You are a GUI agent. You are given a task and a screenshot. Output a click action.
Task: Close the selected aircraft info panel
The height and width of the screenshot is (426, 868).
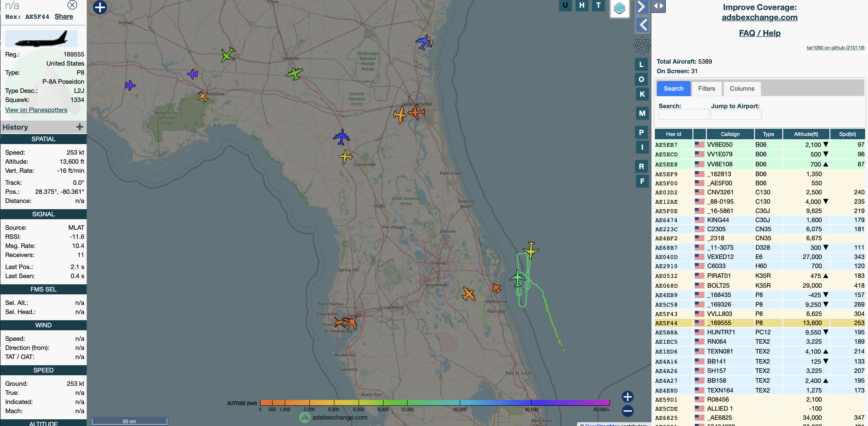[x=72, y=5]
